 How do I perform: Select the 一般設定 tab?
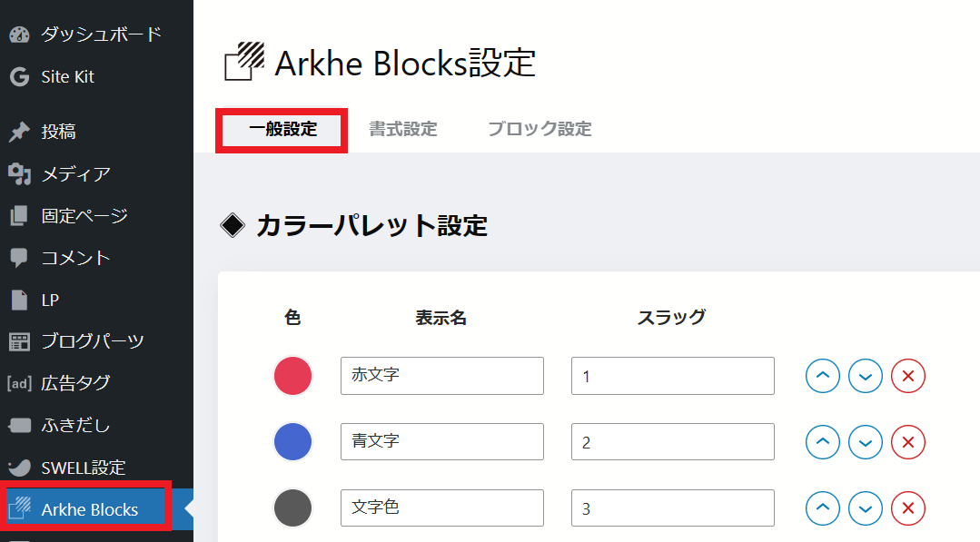coord(281,129)
